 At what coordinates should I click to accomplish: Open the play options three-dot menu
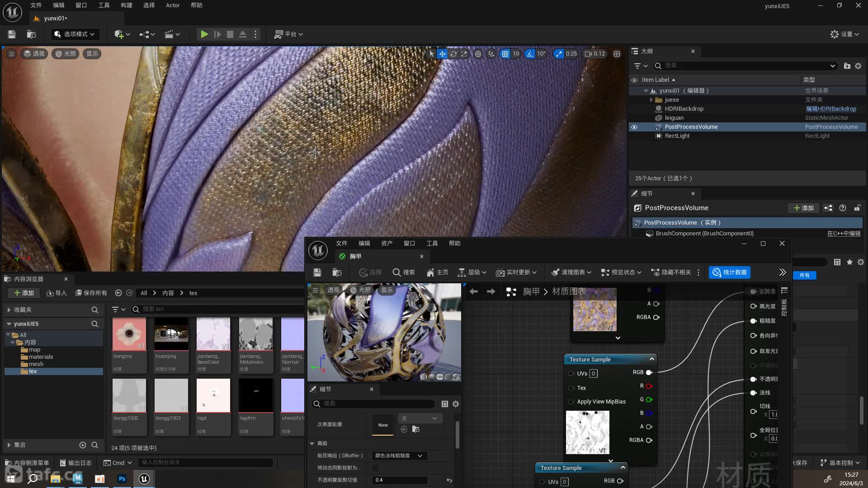[x=255, y=34]
